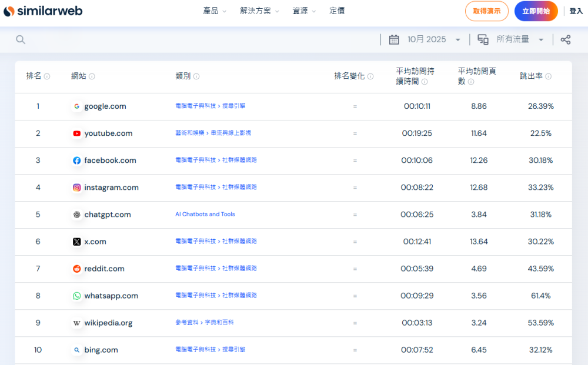Open the 所有流量 traffic dropdown
Viewport: 588px width, 365px height.
coord(520,39)
